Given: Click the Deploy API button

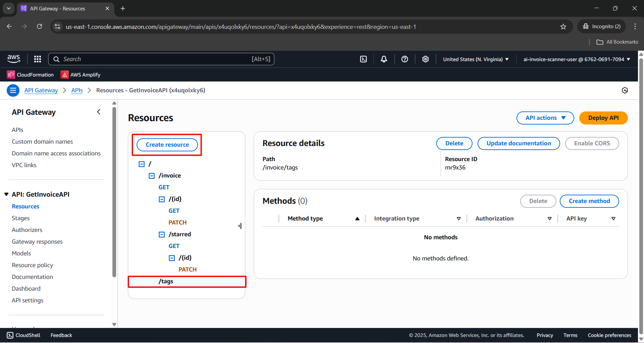Looking at the screenshot, I should click(603, 118).
